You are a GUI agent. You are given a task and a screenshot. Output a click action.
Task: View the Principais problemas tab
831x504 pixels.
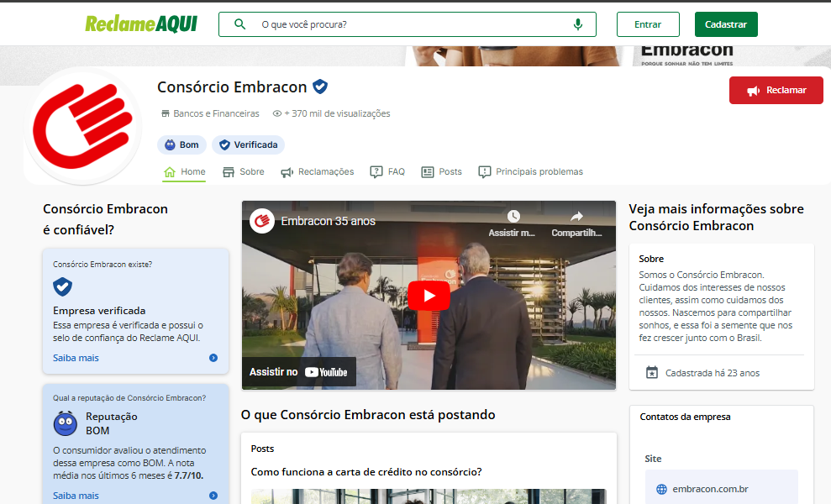pyautogui.click(x=530, y=171)
